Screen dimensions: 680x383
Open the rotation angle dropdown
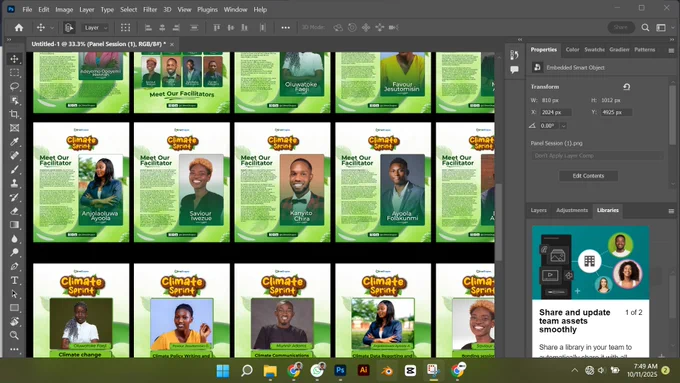563,126
